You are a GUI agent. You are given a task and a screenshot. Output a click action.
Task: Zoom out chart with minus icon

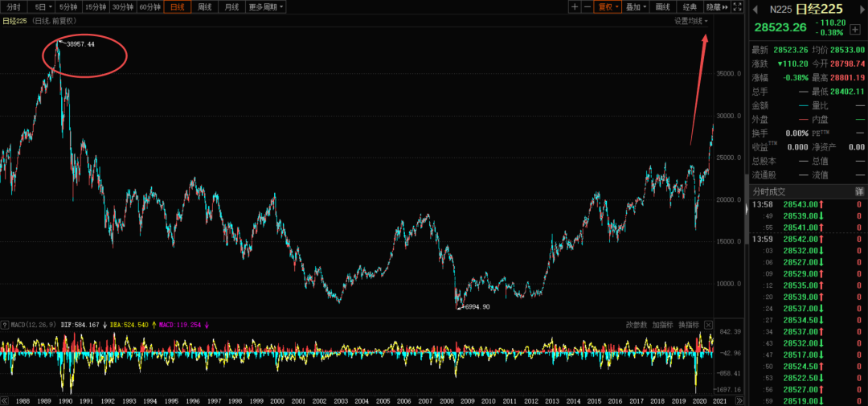[586, 7]
